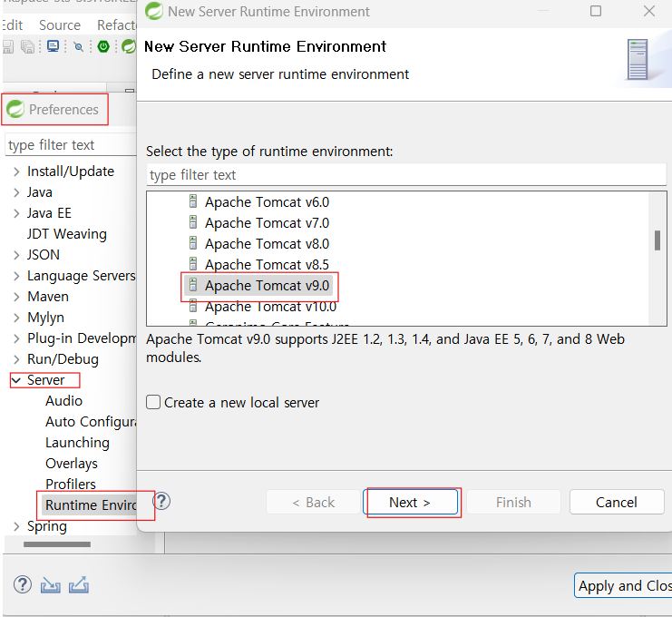Screen dimensions: 672x617
Task: Open the Source menu
Action: (60, 25)
